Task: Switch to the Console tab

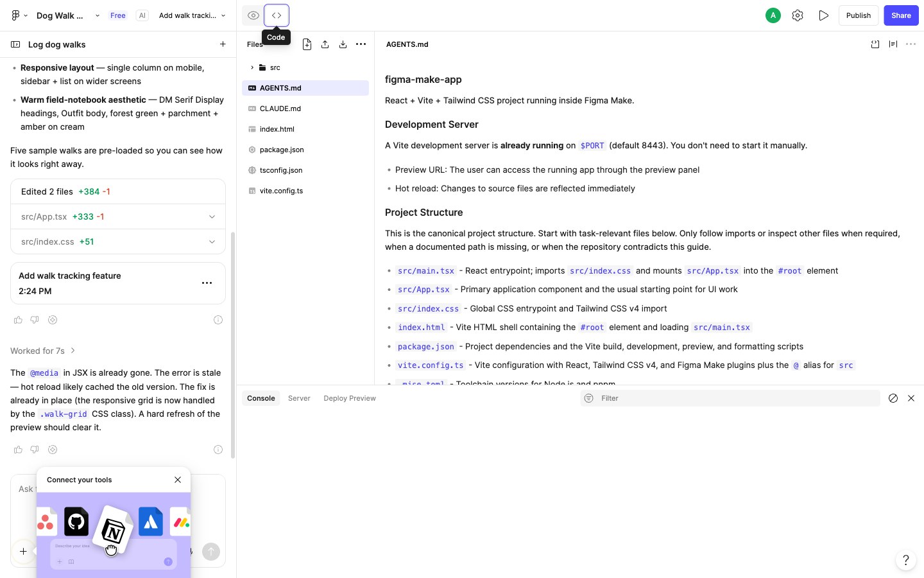Action: click(261, 398)
